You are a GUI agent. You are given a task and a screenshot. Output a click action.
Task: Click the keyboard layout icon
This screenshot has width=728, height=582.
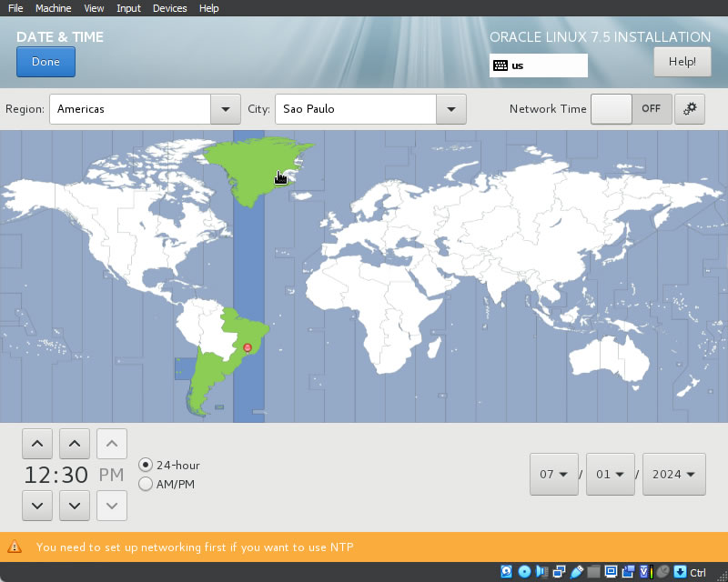(x=500, y=65)
